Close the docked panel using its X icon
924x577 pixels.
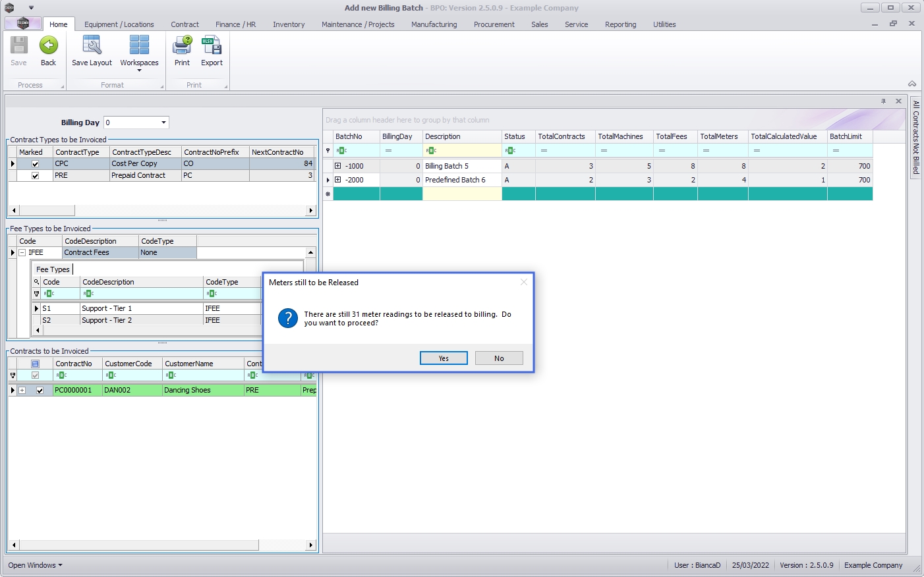pos(898,101)
